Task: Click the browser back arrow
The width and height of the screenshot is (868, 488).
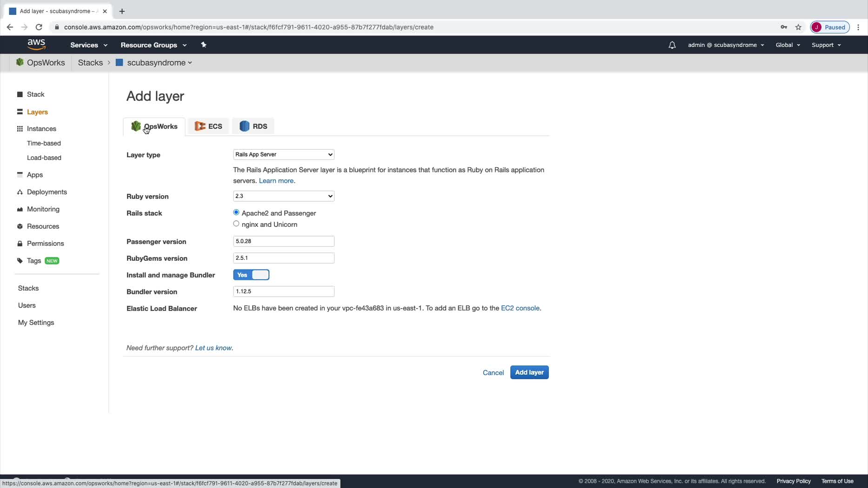Action: 10,27
